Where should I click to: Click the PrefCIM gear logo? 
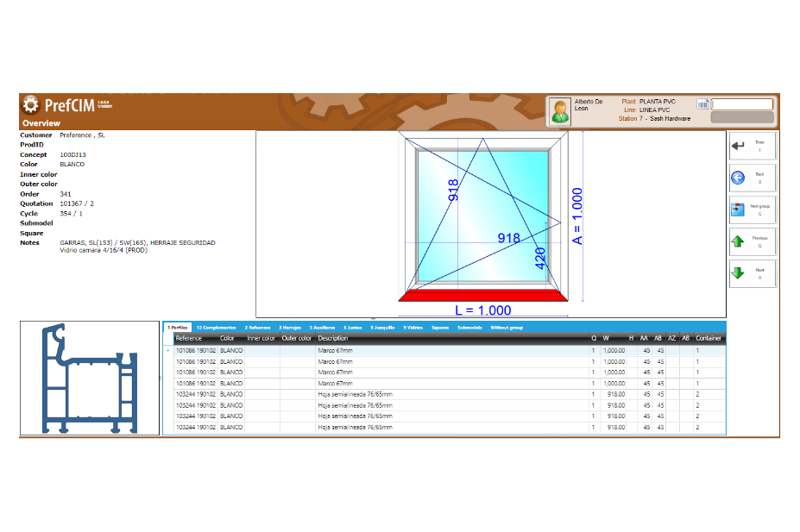[x=31, y=105]
